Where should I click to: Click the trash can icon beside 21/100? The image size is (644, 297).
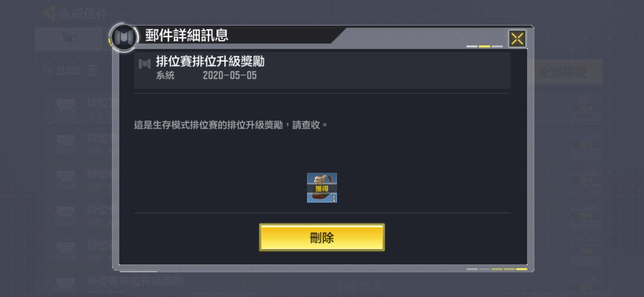tap(93, 71)
